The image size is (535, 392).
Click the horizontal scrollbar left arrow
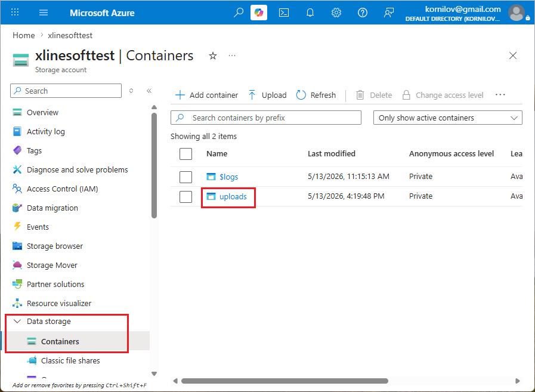[175, 381]
